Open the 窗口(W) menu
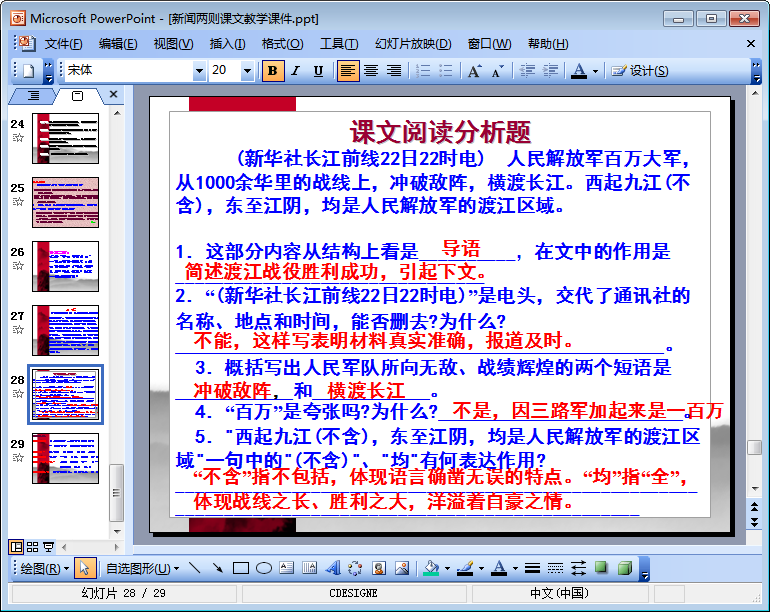Screen dimensions: 770x612 489,44
